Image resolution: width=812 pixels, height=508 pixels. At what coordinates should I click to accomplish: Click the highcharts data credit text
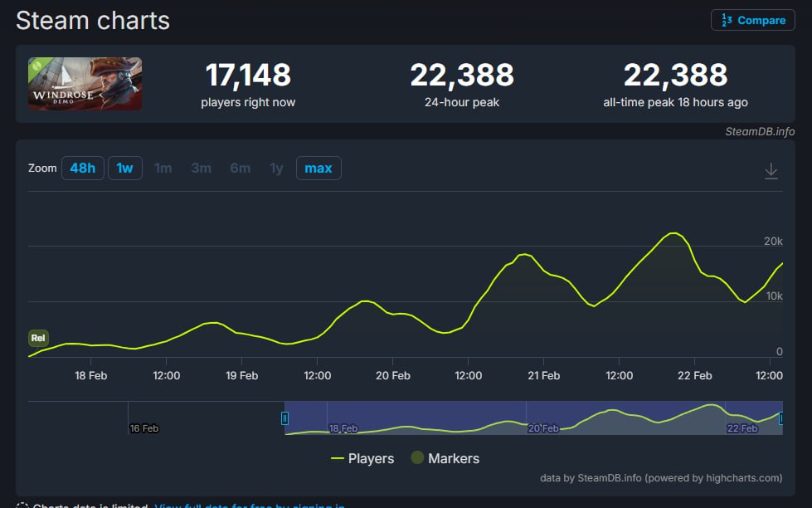tap(660, 477)
